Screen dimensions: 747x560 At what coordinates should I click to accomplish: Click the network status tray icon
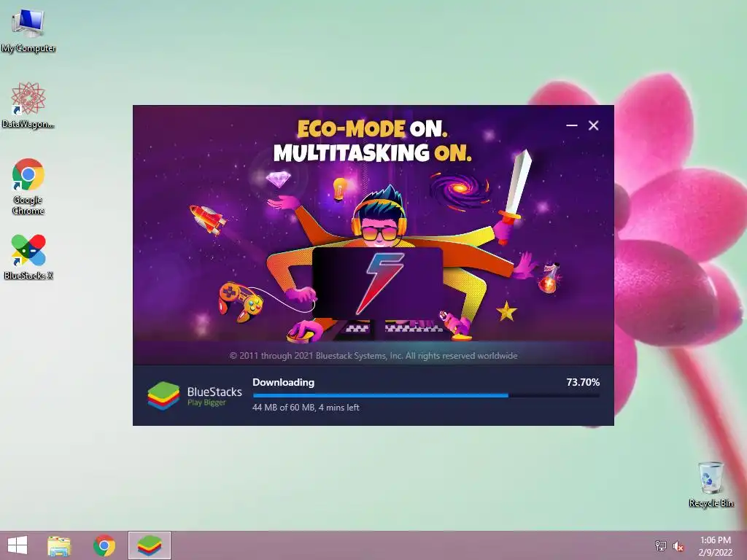coord(661,545)
